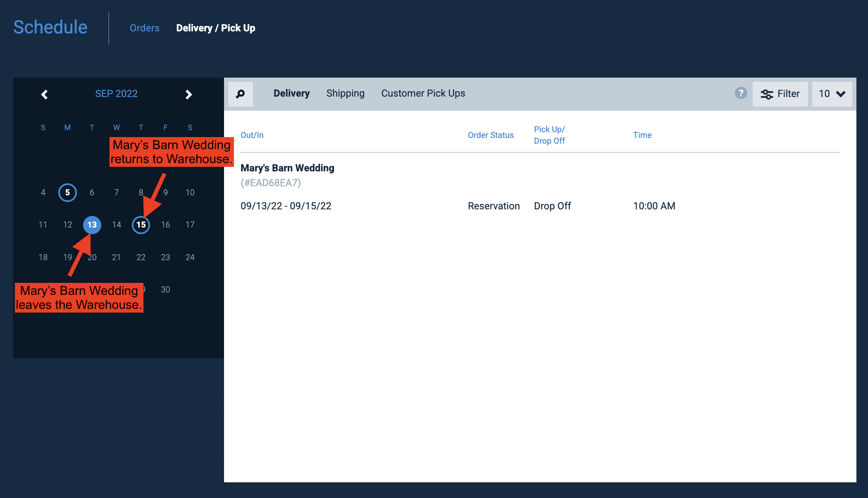Open the Mary's Barn Wedding order
This screenshot has width=868, height=498.
click(287, 168)
